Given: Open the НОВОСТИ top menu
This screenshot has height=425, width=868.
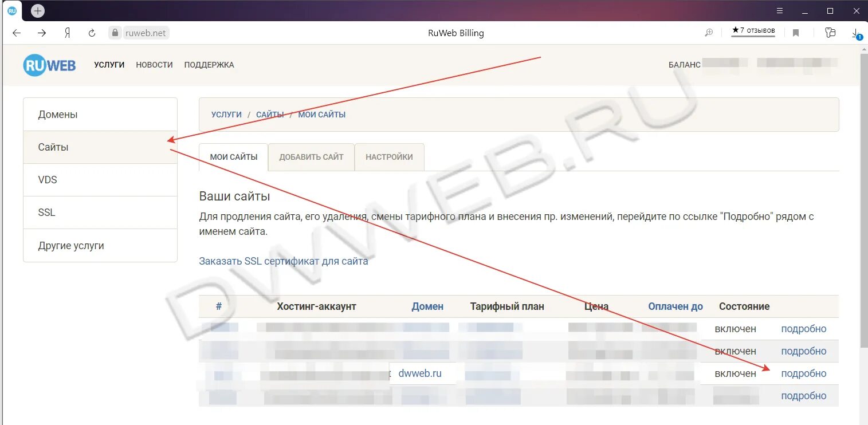Looking at the screenshot, I should point(154,65).
